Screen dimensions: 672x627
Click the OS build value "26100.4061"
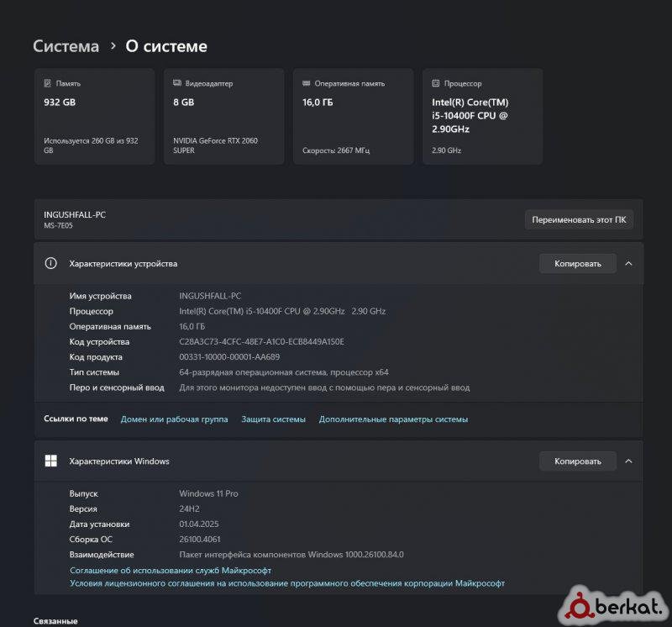click(x=200, y=539)
